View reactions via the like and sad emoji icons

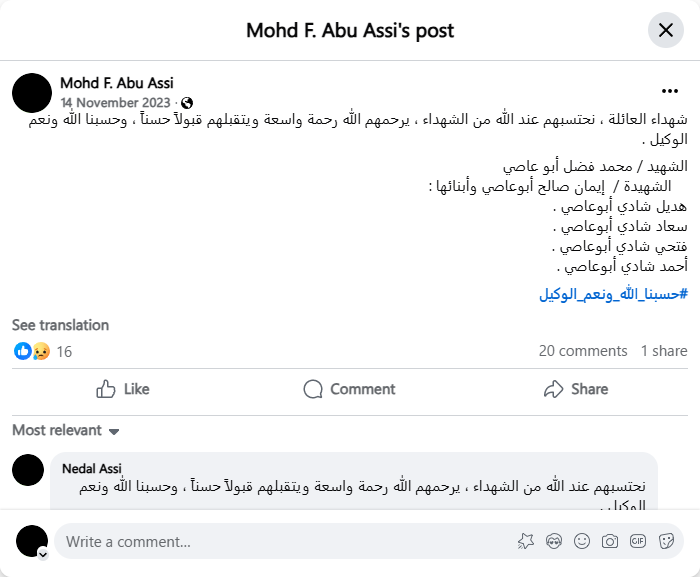[31, 351]
